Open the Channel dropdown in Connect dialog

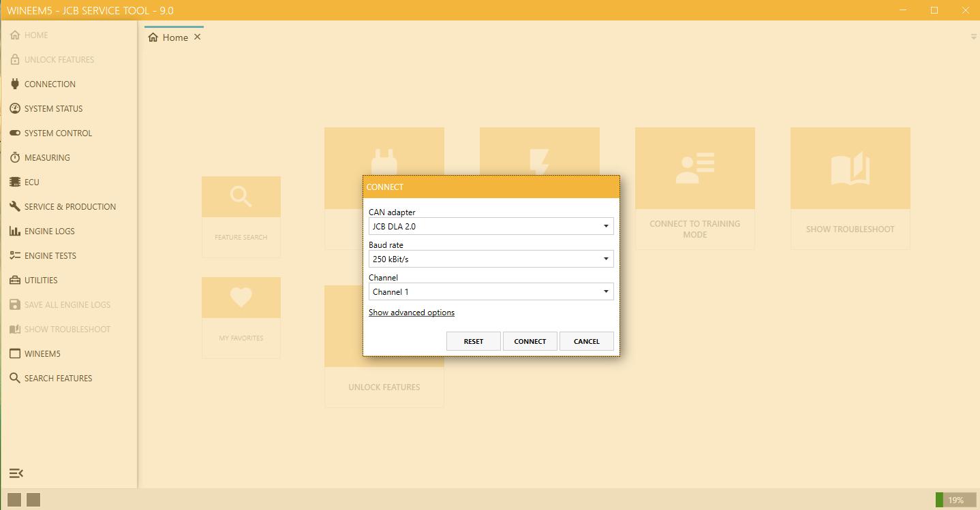(x=604, y=291)
